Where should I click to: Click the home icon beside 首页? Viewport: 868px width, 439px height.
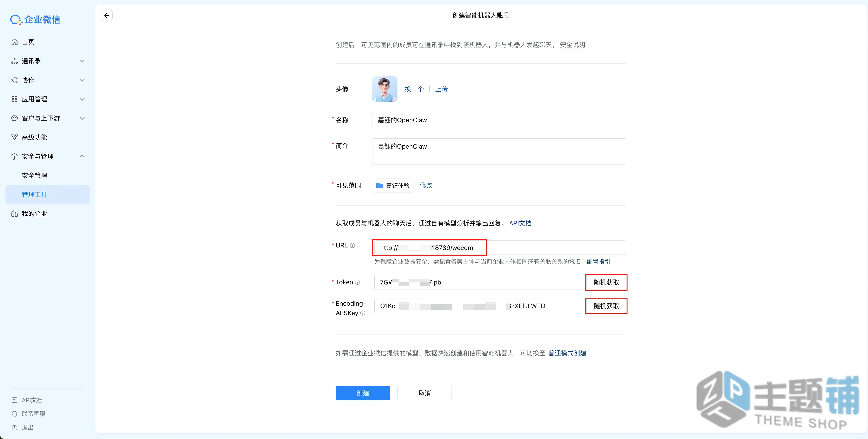click(x=15, y=42)
